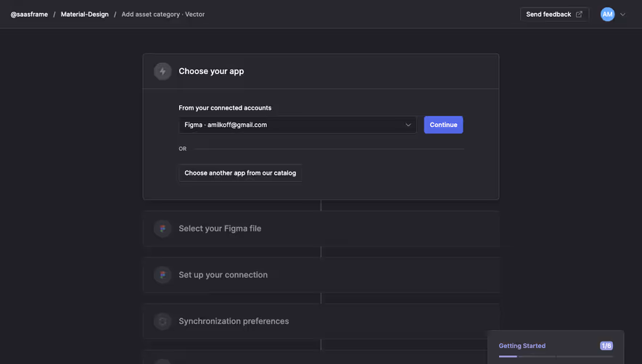The height and width of the screenshot is (364, 642).
Task: Open the connected accounts dropdown showing Figma
Action: [x=297, y=125]
